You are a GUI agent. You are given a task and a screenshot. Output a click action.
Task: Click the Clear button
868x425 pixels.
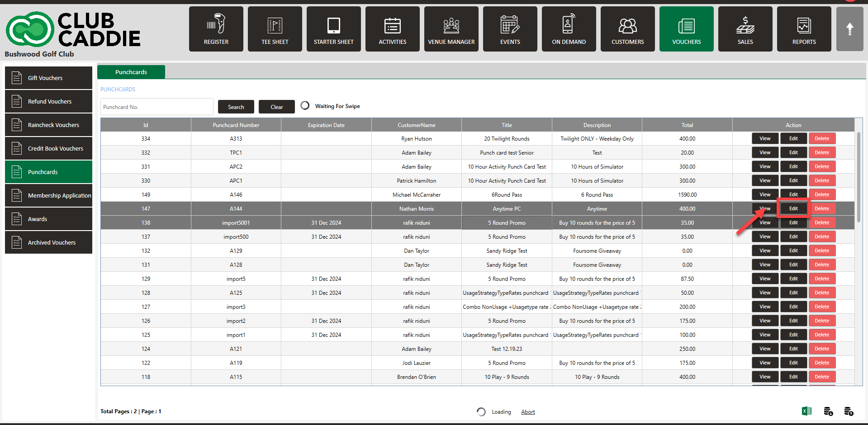click(277, 107)
